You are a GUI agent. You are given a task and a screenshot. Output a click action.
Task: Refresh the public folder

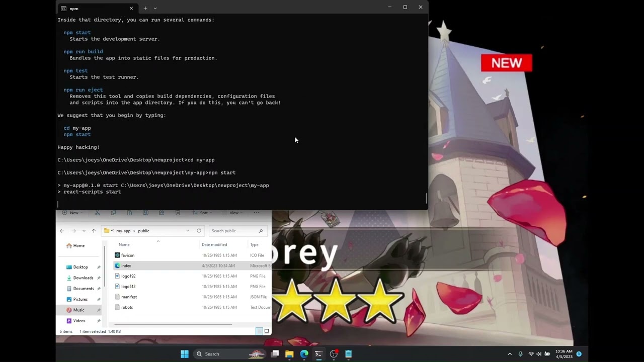[199, 231]
